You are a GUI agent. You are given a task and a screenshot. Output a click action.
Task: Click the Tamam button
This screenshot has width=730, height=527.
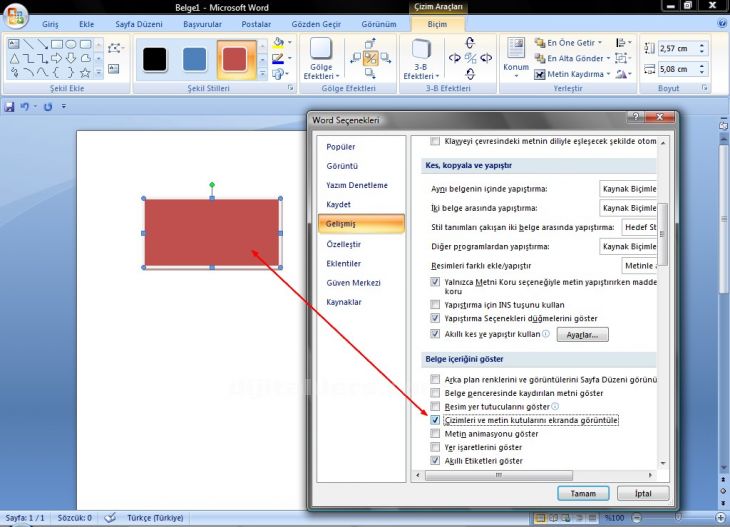pyautogui.click(x=583, y=493)
